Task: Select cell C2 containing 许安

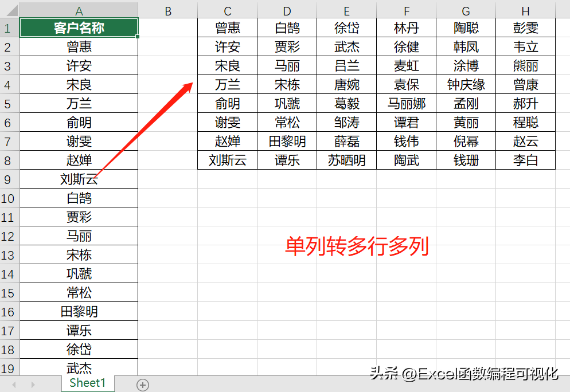Action: click(228, 47)
